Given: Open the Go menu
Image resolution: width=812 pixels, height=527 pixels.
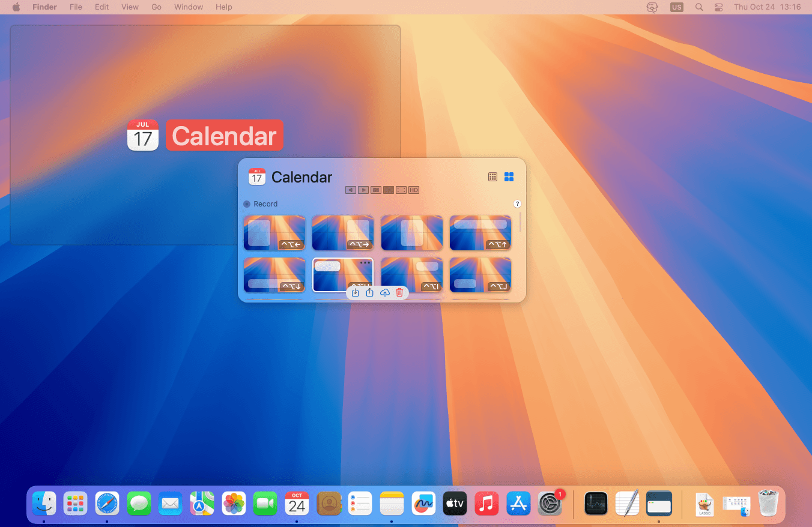Looking at the screenshot, I should [157, 7].
